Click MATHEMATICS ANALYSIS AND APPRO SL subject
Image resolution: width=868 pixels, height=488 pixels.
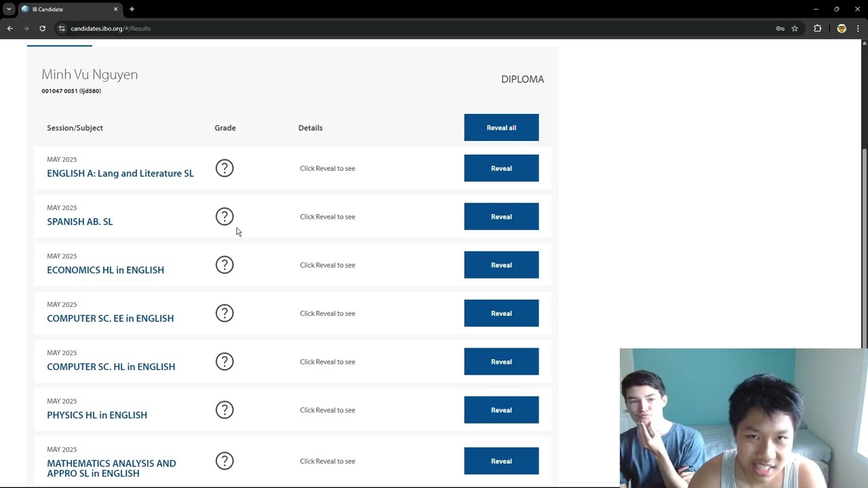pos(111,468)
